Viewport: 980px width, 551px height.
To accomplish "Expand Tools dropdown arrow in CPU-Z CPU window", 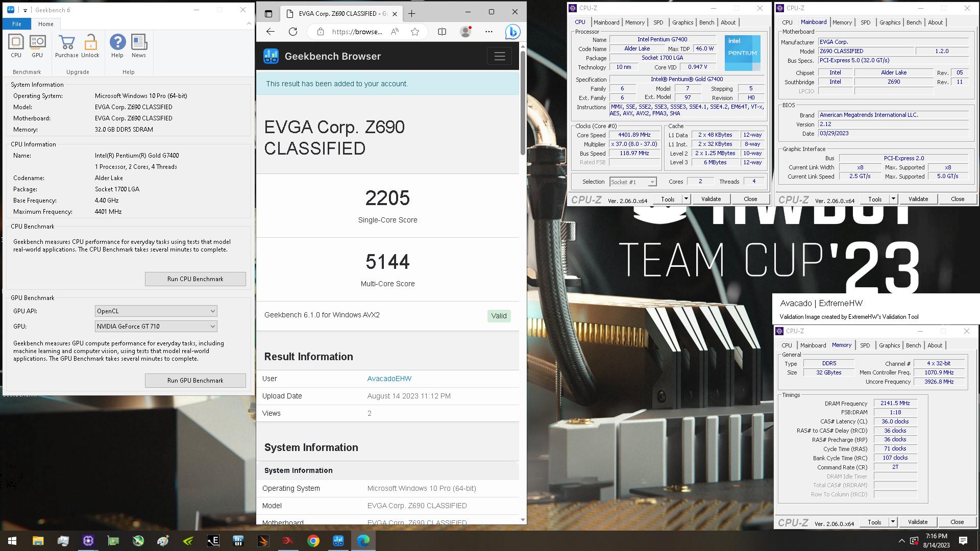I will (687, 199).
